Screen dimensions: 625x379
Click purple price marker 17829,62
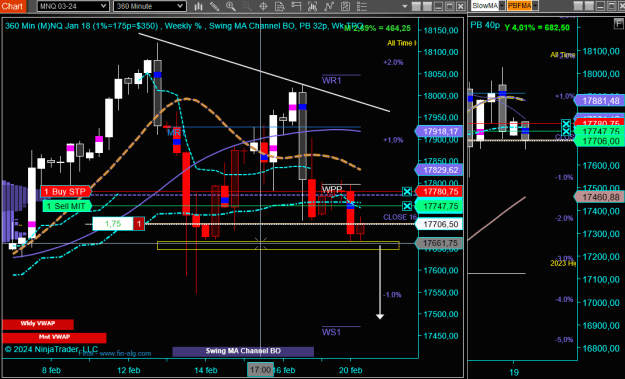(x=439, y=170)
